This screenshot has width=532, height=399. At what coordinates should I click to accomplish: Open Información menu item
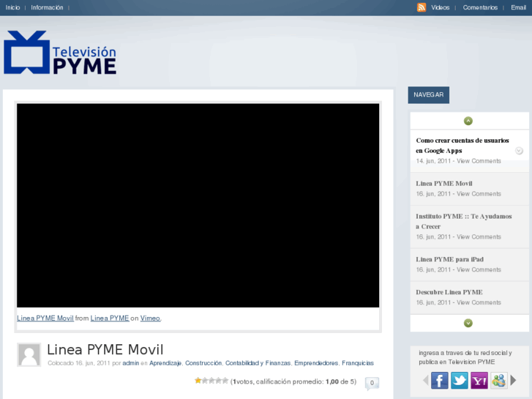(47, 7)
